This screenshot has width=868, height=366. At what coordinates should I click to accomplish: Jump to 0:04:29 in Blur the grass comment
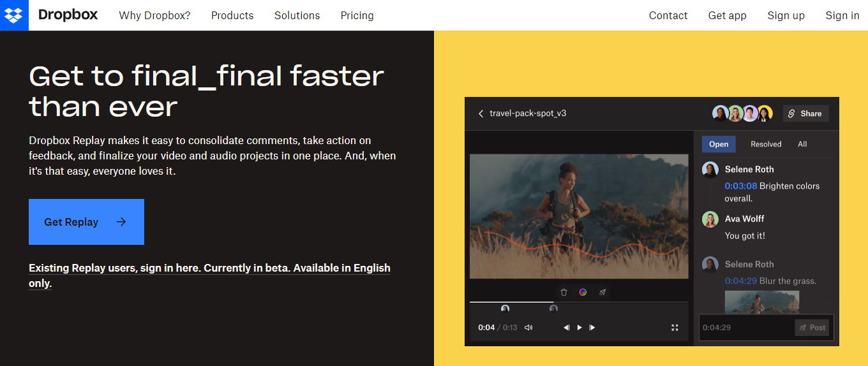[x=741, y=281]
